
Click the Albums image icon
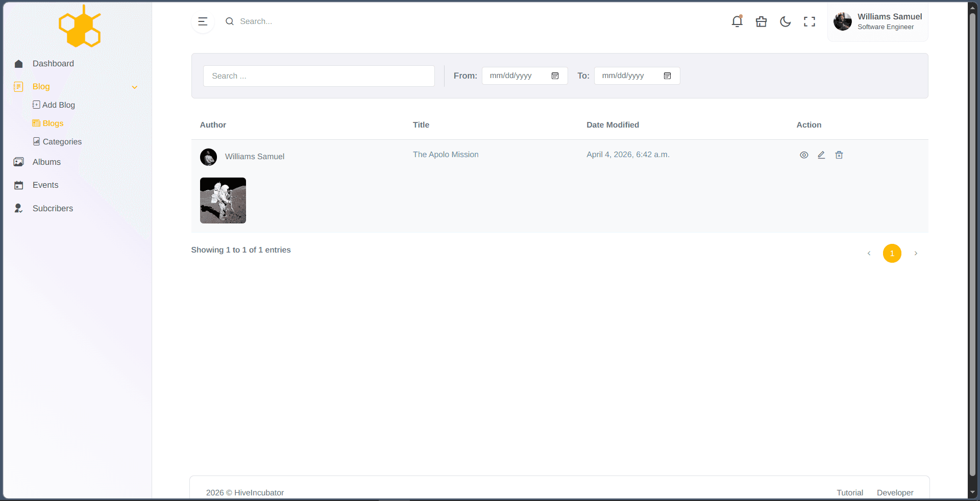[x=19, y=162]
